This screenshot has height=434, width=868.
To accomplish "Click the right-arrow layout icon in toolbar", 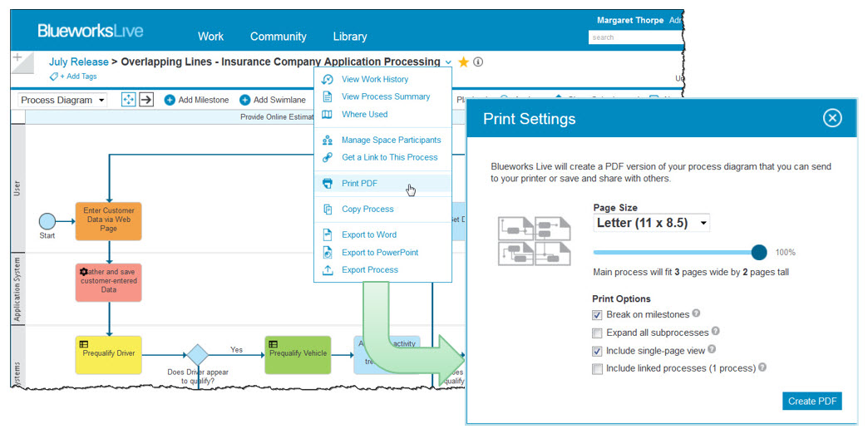I will click(145, 101).
